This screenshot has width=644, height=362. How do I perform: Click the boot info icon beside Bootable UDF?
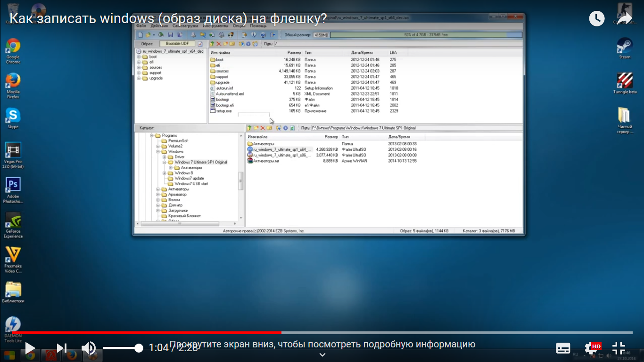point(200,44)
